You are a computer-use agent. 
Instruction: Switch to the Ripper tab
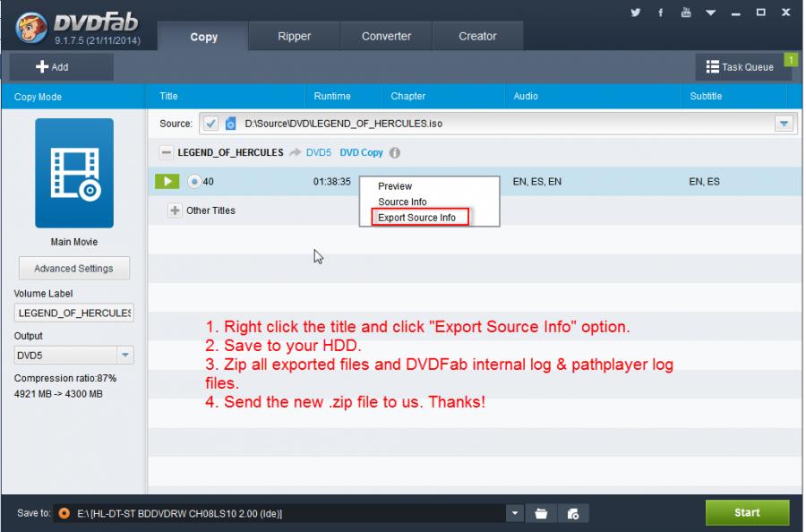tap(295, 37)
